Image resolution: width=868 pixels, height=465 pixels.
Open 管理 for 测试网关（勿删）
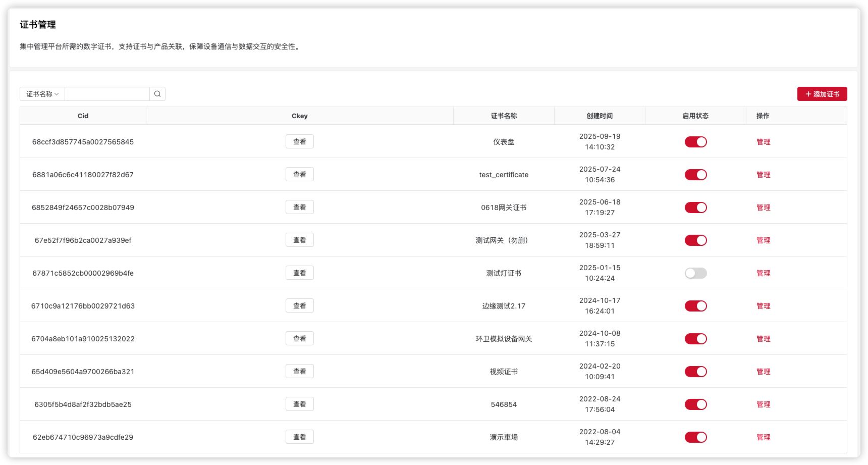click(763, 240)
